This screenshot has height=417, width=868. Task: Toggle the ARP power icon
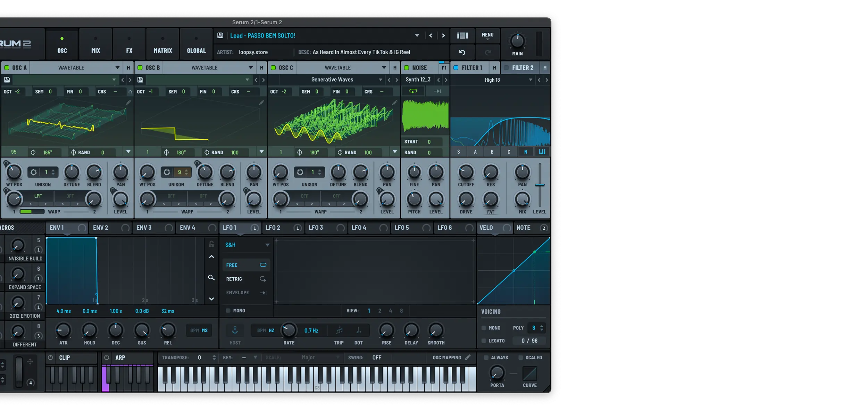[107, 358]
